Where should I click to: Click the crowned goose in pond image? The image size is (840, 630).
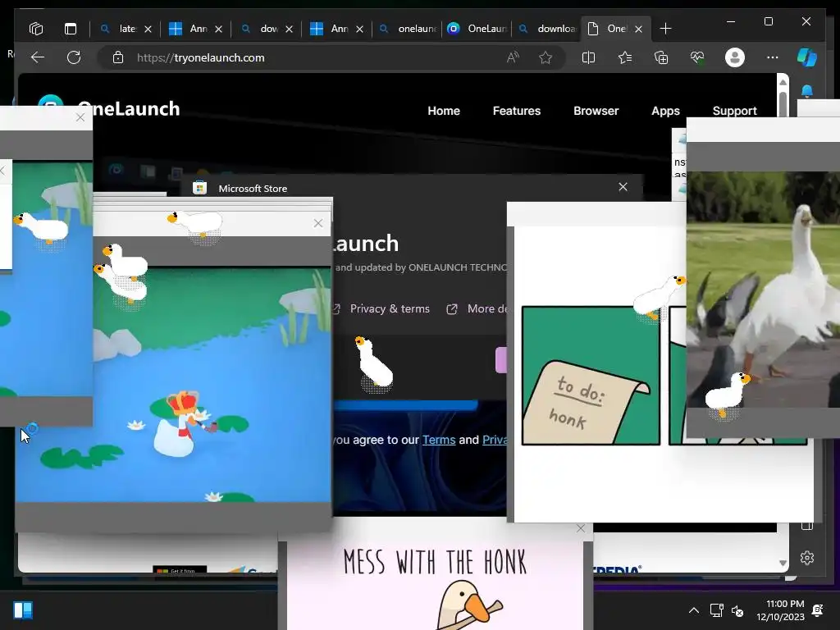point(181,424)
